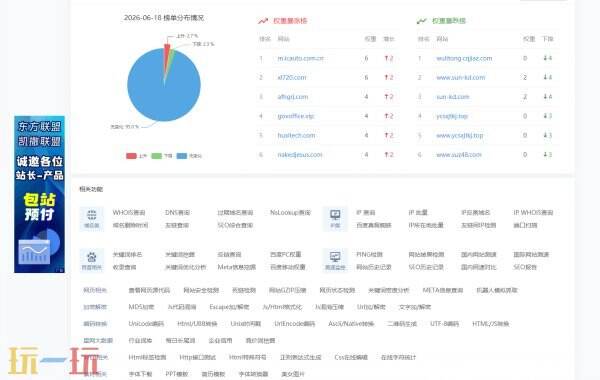Open the IP WHOIS查询 tool

coord(533,212)
